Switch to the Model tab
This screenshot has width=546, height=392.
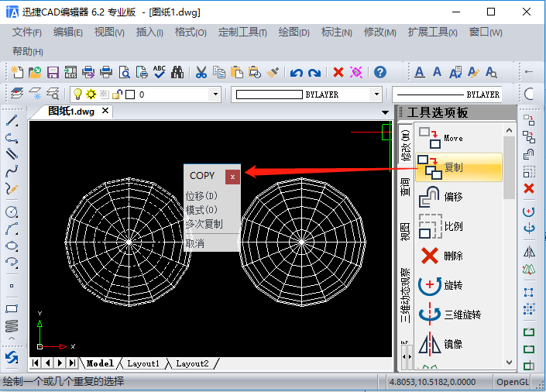point(100,363)
